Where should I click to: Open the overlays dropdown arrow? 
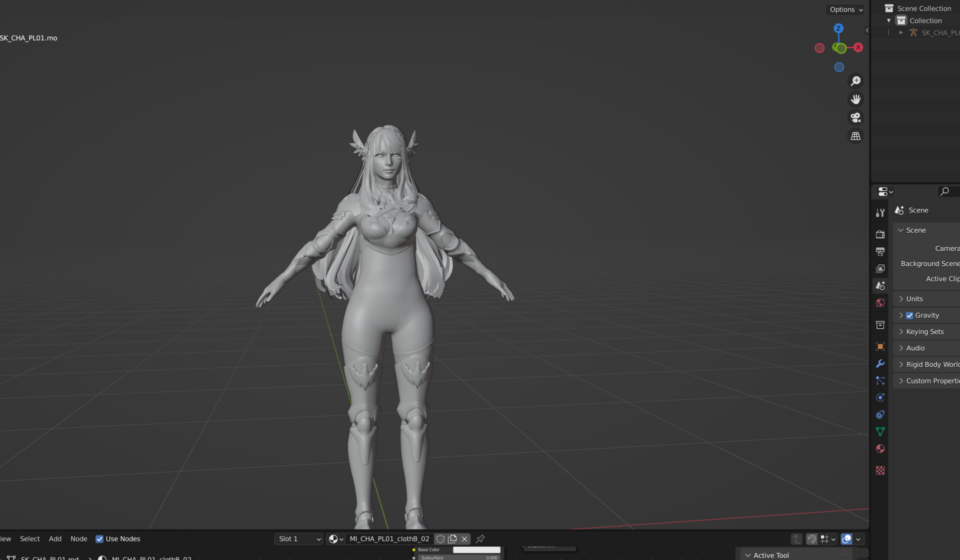click(x=858, y=539)
